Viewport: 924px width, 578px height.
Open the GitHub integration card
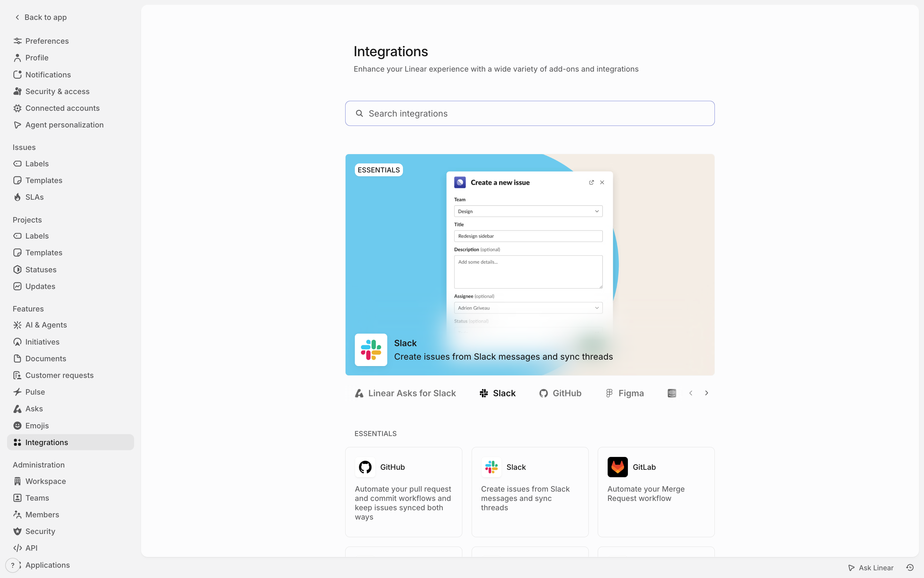[x=404, y=492]
